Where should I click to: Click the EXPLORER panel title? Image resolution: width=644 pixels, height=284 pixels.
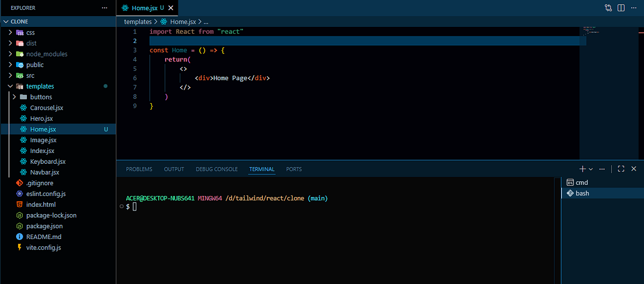point(23,8)
